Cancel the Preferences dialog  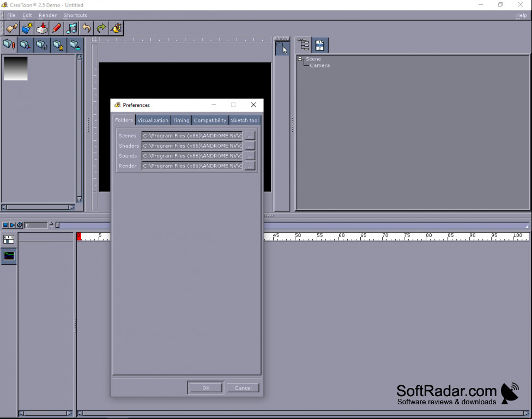pyautogui.click(x=243, y=388)
